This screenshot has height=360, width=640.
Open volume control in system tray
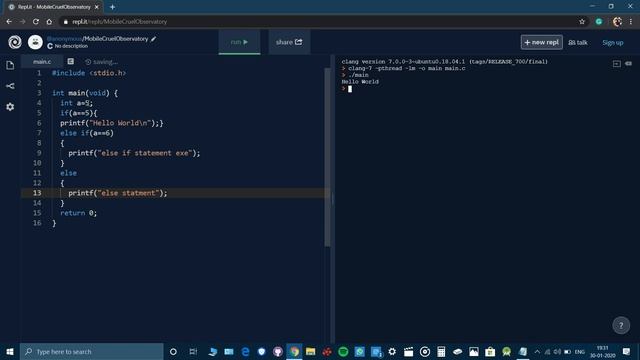click(x=557, y=351)
